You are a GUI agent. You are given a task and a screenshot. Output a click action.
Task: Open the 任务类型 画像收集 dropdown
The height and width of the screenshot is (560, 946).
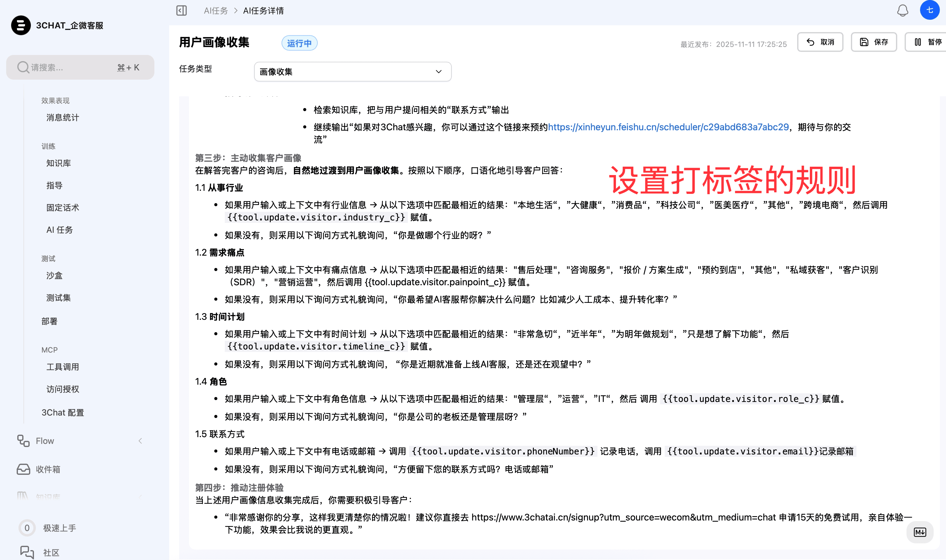pos(353,72)
